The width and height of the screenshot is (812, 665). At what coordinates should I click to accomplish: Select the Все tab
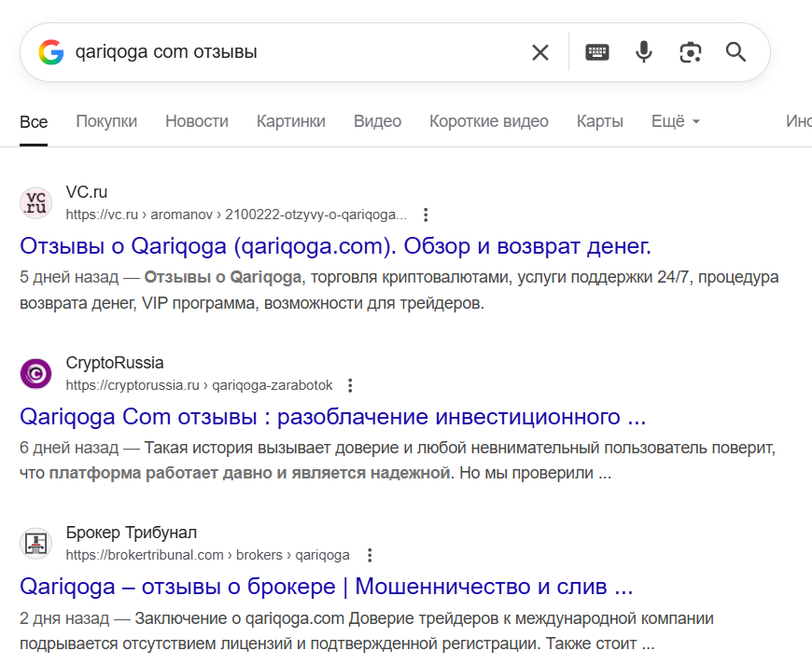click(34, 122)
